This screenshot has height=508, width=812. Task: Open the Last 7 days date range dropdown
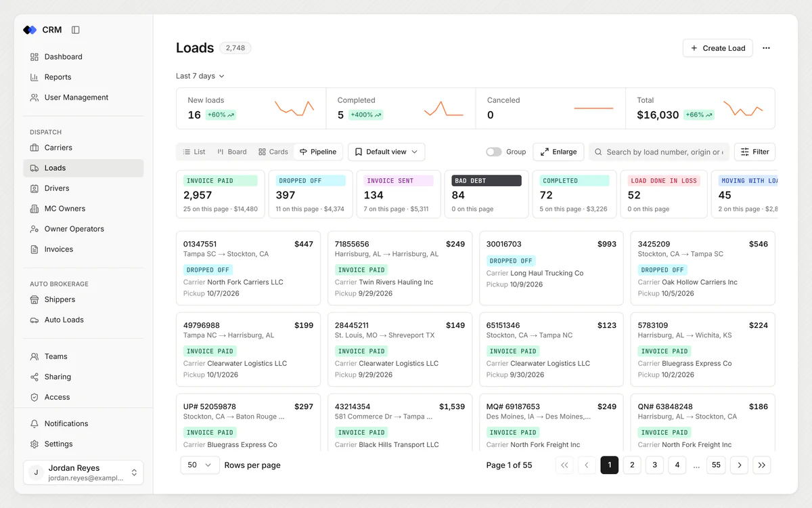(x=200, y=76)
